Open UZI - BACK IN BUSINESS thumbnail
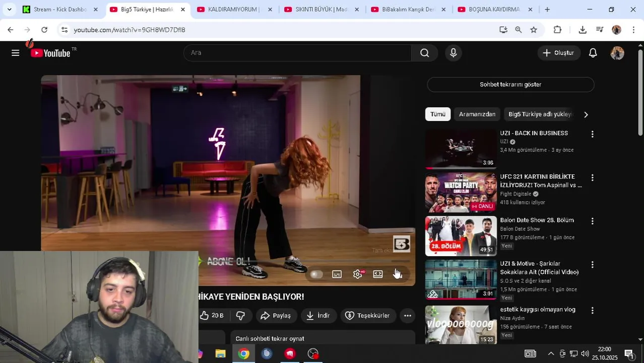 tap(461, 149)
